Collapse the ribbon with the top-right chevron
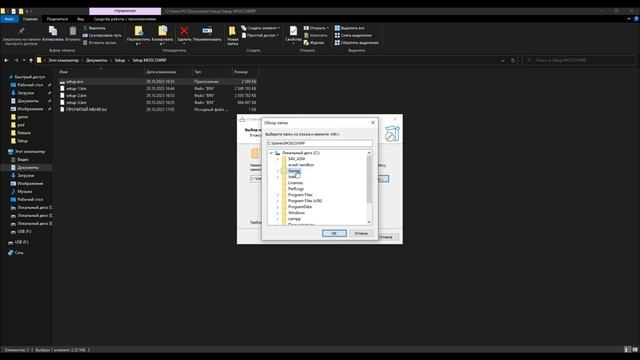 [629, 19]
